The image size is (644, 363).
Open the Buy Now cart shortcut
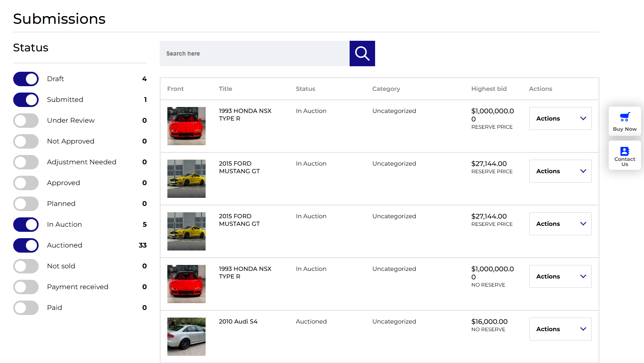click(x=624, y=121)
